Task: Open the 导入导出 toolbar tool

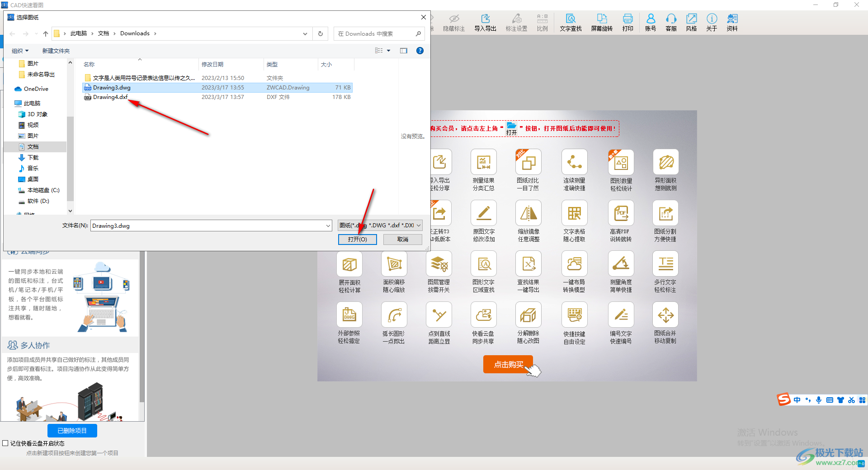Action: 485,22
